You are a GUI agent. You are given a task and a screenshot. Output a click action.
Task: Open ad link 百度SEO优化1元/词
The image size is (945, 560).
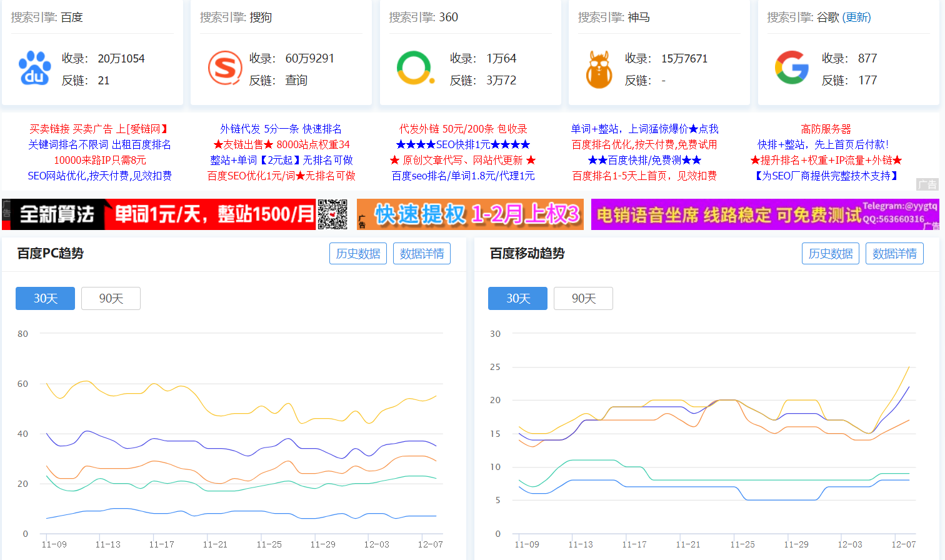pos(281,176)
